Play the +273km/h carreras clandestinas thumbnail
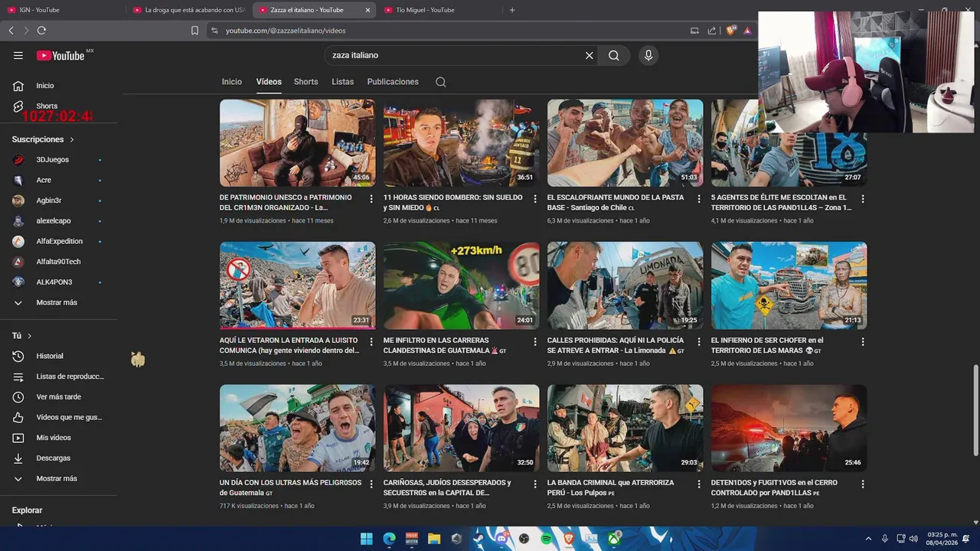This screenshot has height=551, width=980. pos(461,285)
